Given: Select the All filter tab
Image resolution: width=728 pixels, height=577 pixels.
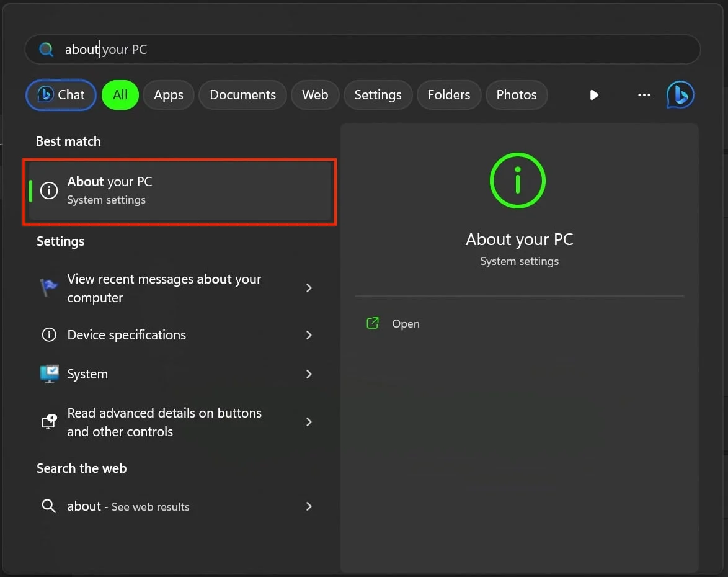Looking at the screenshot, I should [120, 95].
